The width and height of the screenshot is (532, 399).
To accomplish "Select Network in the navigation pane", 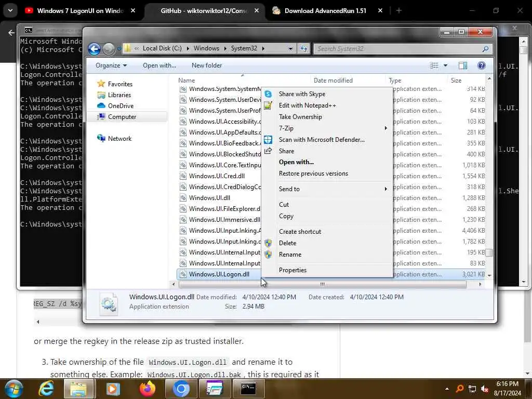I will click(x=119, y=138).
